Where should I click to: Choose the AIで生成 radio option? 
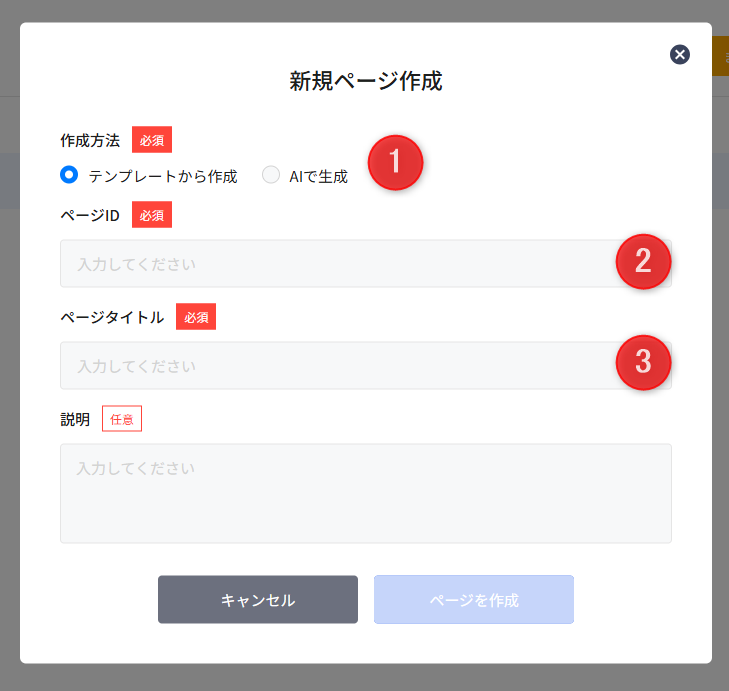point(271,175)
